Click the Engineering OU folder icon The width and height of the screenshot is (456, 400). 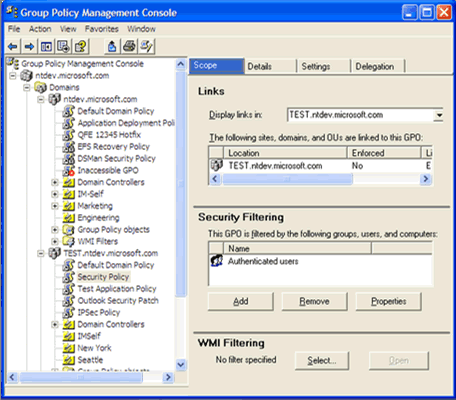point(68,218)
